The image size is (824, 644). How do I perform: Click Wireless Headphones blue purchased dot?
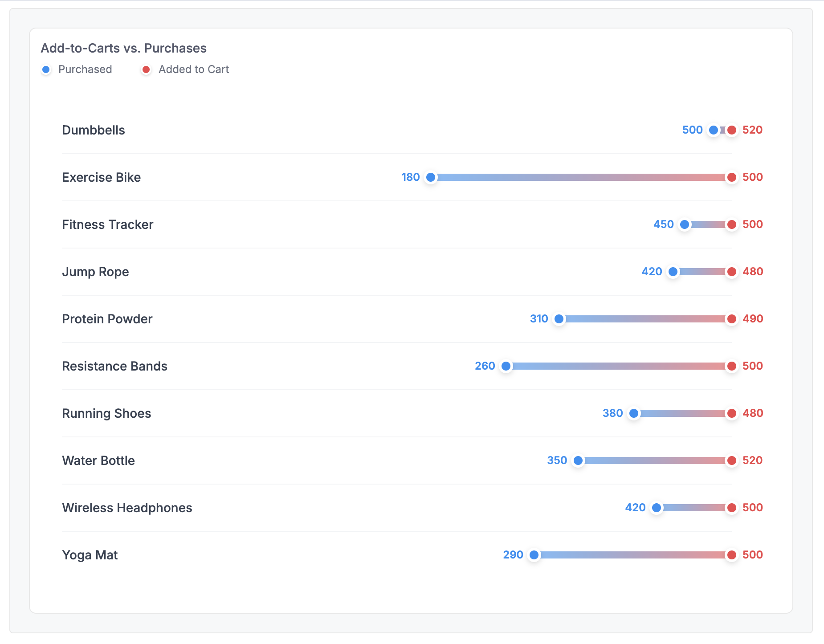click(657, 508)
